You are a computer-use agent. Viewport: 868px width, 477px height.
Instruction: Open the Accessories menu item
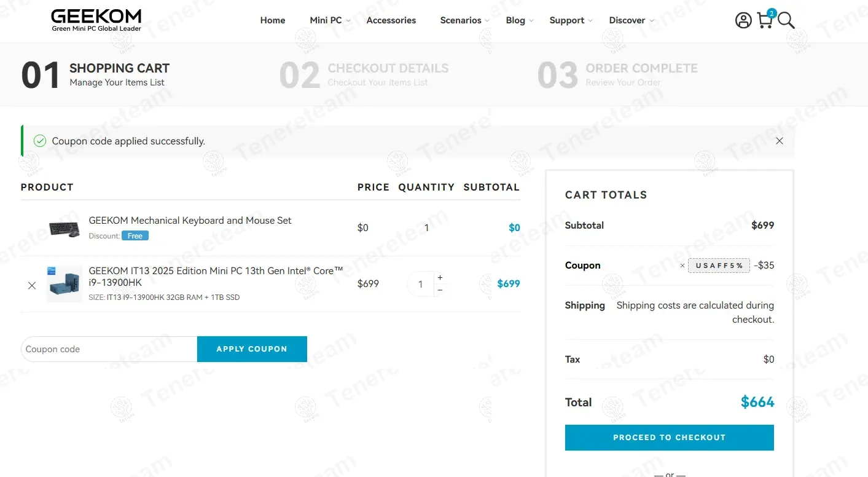[391, 20]
